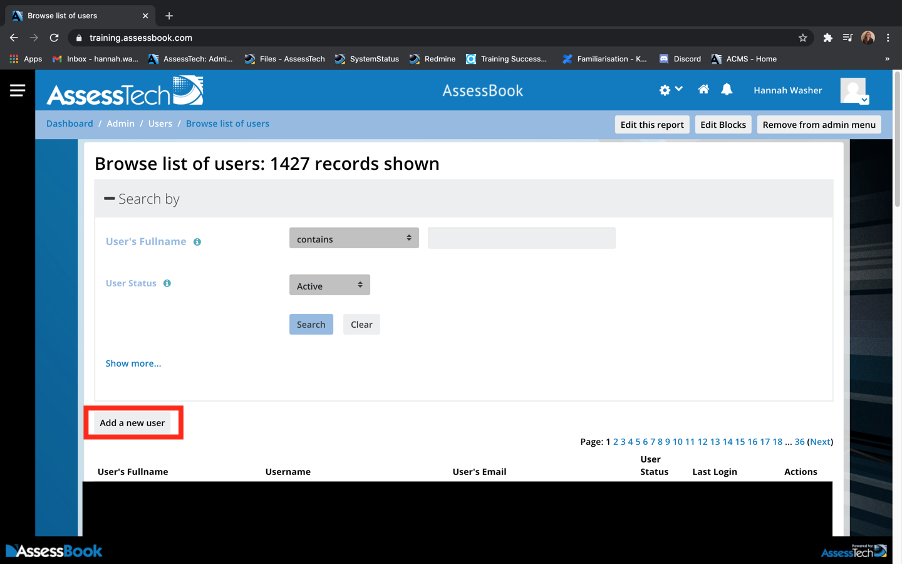
Task: Go to Next results page
Action: [x=820, y=442]
